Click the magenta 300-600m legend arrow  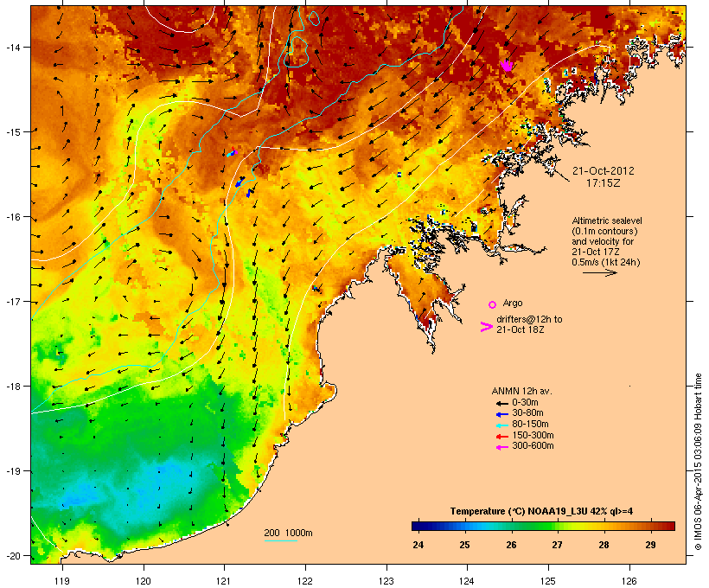(501, 447)
